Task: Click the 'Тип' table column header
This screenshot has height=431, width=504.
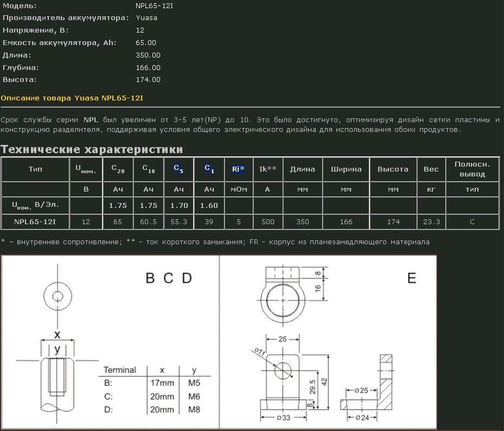Action: click(x=35, y=169)
